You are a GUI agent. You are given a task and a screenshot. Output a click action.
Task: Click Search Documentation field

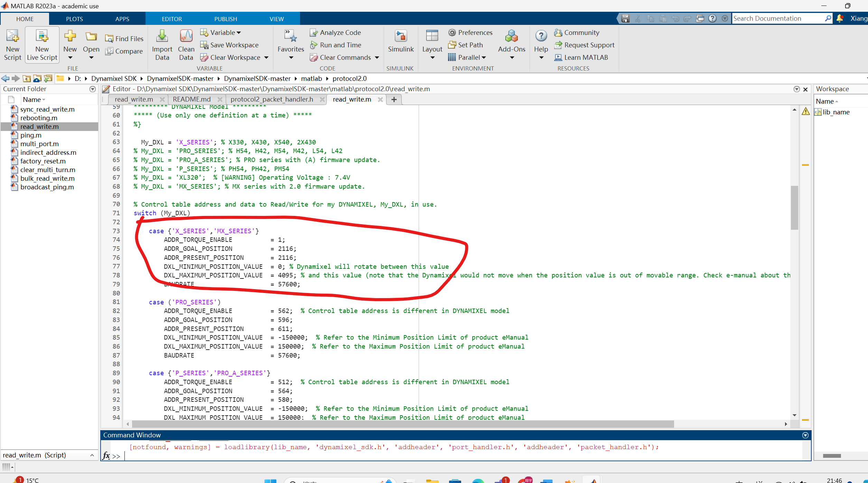click(x=778, y=18)
